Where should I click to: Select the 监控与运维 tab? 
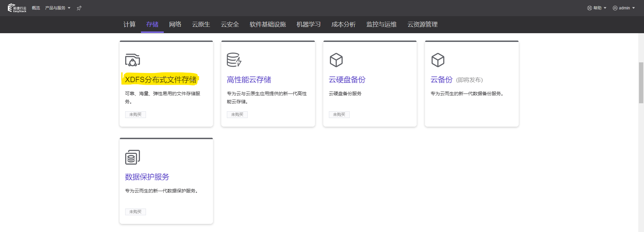pos(382,24)
